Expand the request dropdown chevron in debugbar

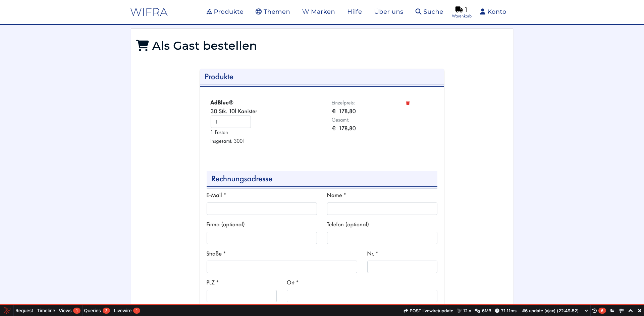click(586, 311)
